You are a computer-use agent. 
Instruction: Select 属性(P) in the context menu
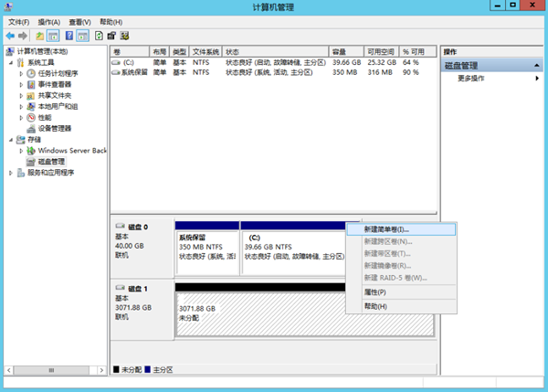(x=374, y=291)
